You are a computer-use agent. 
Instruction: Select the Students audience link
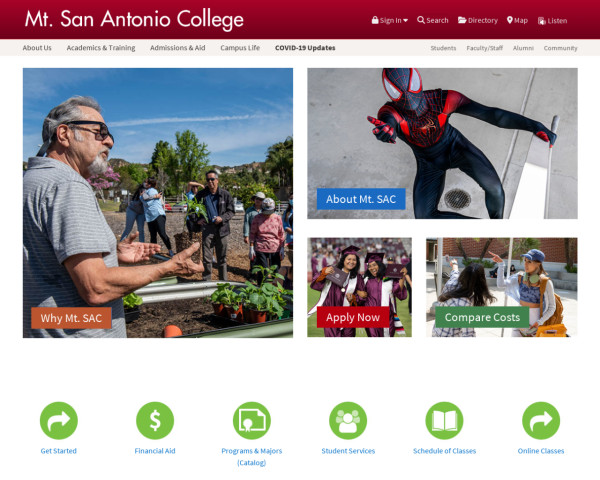pyautogui.click(x=443, y=48)
